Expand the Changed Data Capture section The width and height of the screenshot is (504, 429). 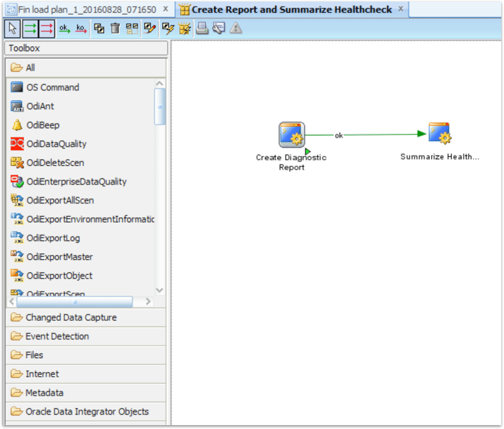[x=65, y=317]
